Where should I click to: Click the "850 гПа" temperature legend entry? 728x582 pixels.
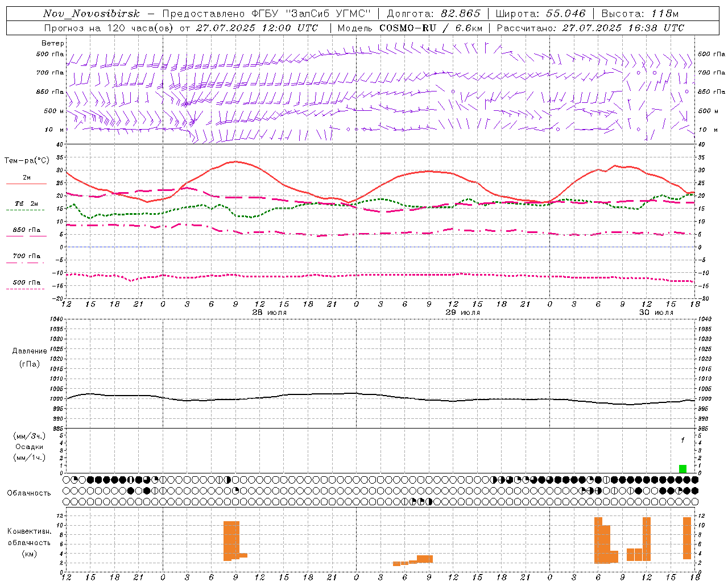point(27,230)
